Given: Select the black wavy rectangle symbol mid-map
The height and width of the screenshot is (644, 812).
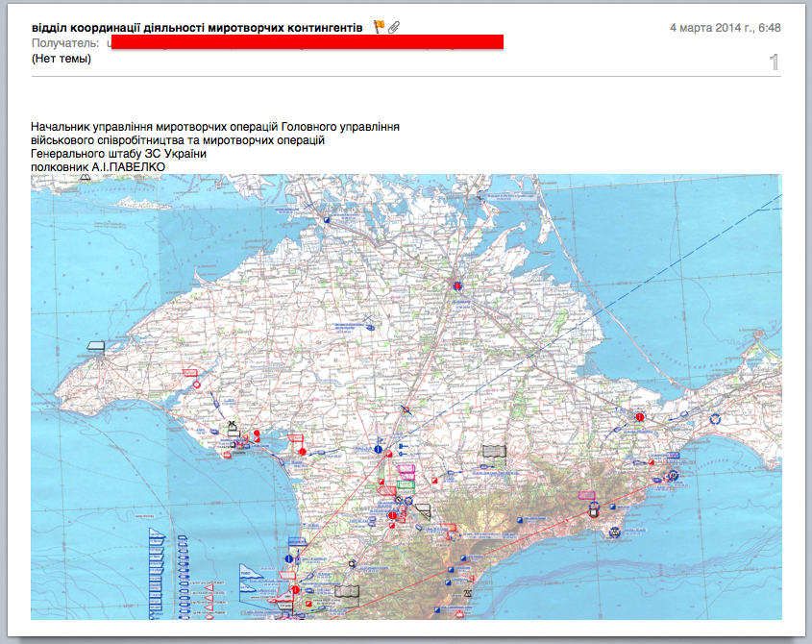Looking at the screenshot, I should pos(493,452).
